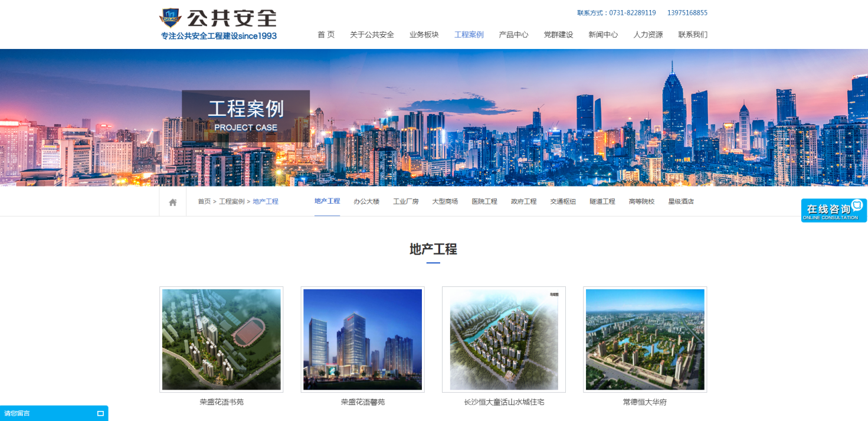The height and width of the screenshot is (421, 868).
Task: Select the 隧道工程 category tab
Action: [x=602, y=201]
